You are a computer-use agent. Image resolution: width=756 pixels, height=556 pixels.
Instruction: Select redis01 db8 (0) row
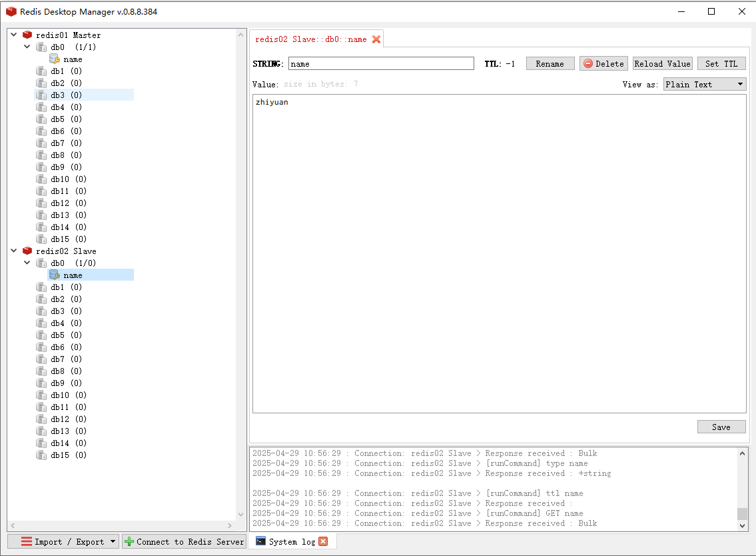coord(67,155)
